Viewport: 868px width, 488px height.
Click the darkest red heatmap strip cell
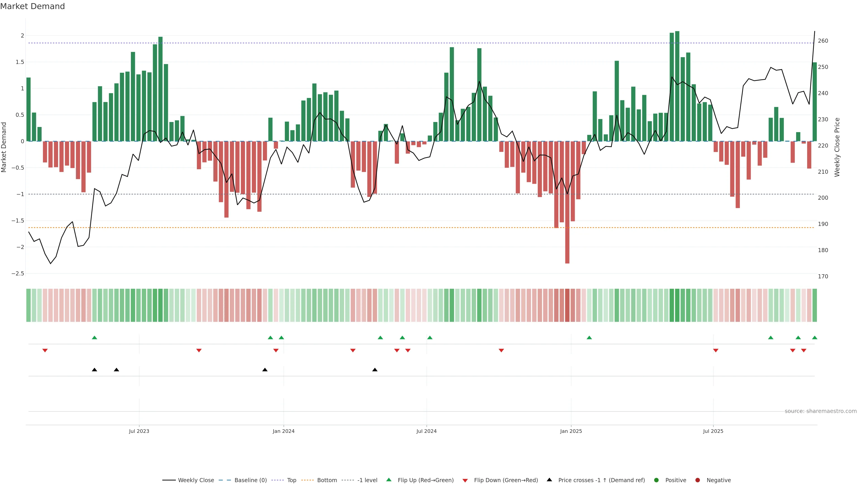(x=567, y=305)
